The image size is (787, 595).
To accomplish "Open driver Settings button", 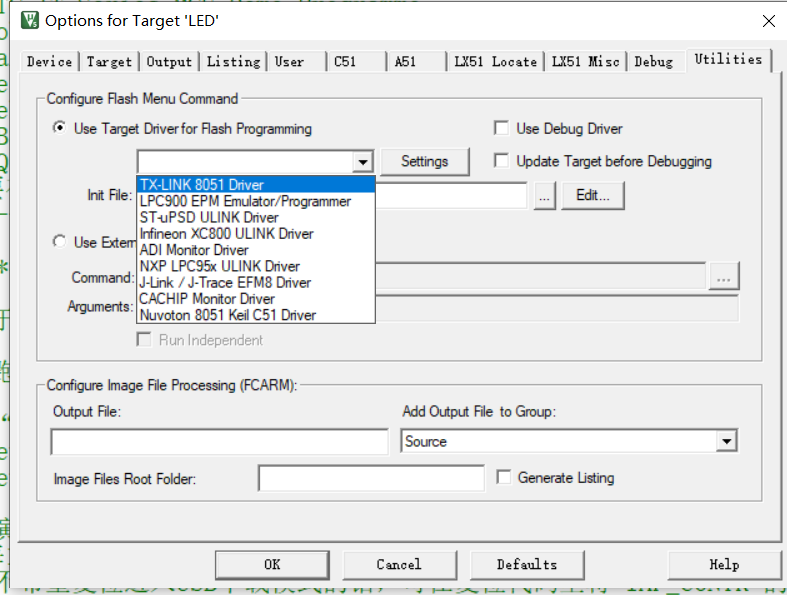I will [425, 161].
